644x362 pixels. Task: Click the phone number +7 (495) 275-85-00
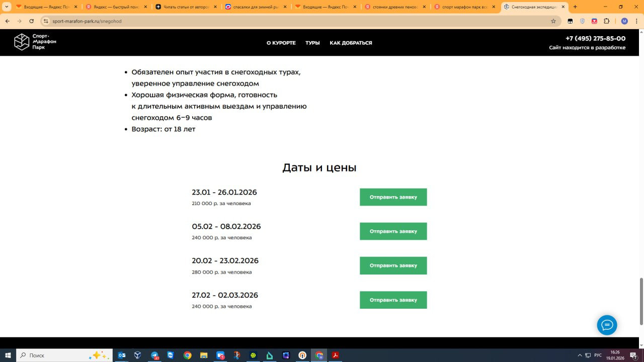click(595, 39)
